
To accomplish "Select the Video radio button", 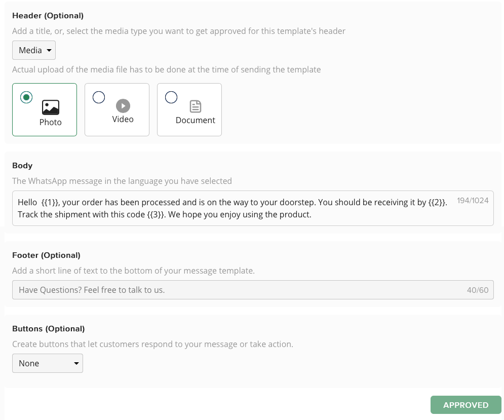I will 98,97.
